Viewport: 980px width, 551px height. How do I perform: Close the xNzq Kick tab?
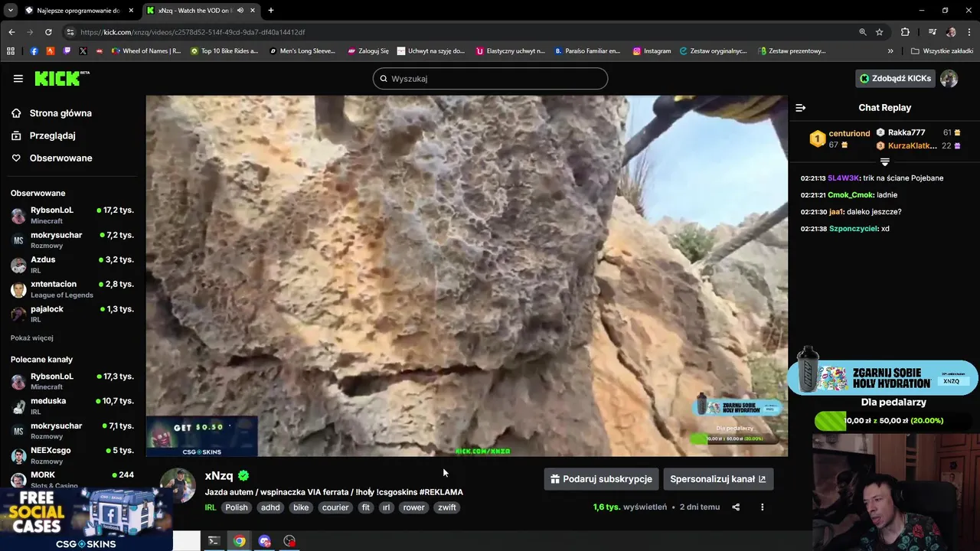(253, 10)
